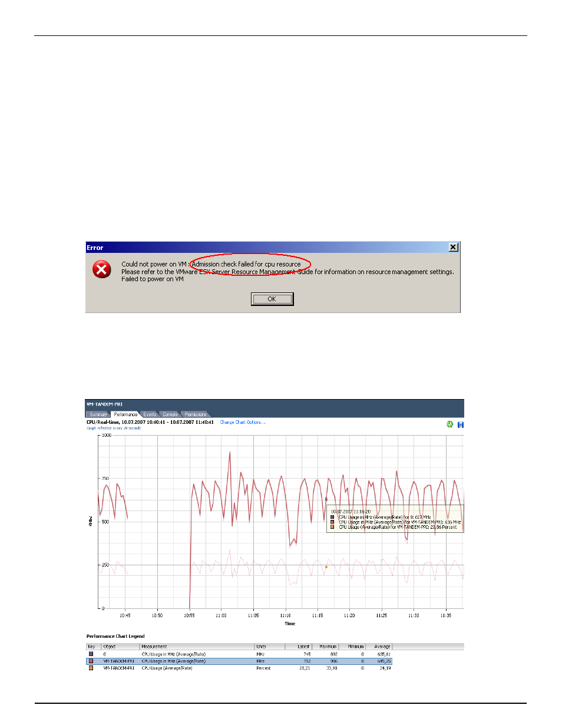Click the green refresh chart icon

click(x=450, y=424)
